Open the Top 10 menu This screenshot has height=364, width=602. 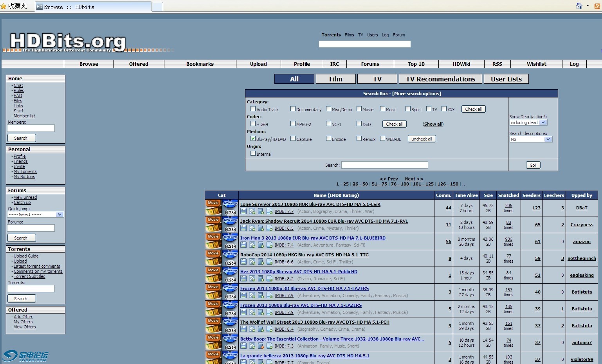coord(416,64)
